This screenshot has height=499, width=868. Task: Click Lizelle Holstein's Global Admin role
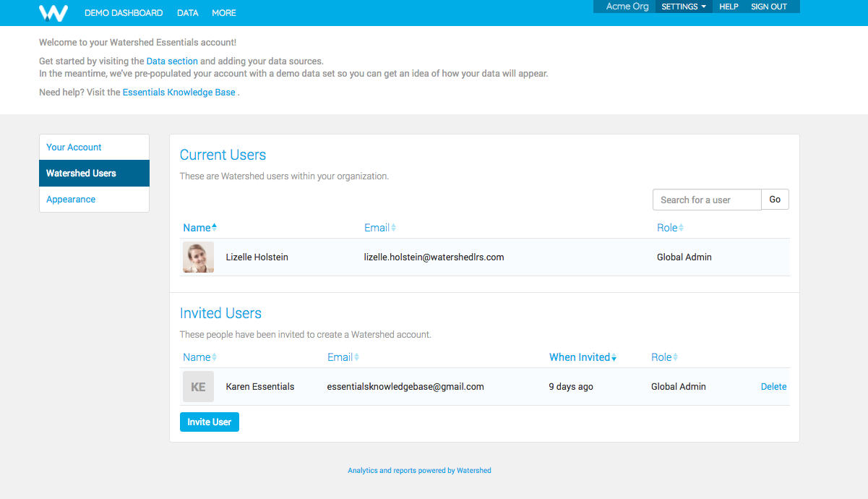click(x=684, y=257)
